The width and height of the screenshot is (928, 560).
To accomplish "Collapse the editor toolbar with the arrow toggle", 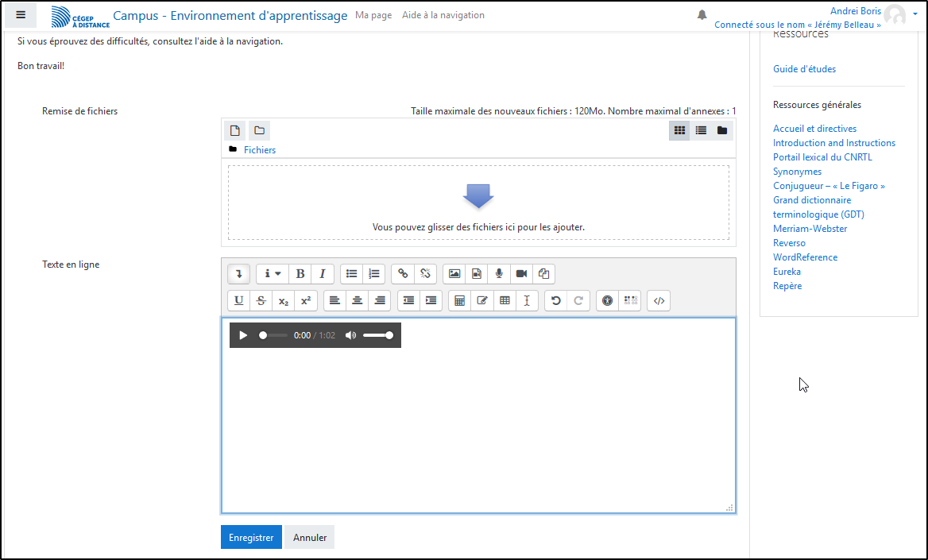I will pyautogui.click(x=238, y=274).
